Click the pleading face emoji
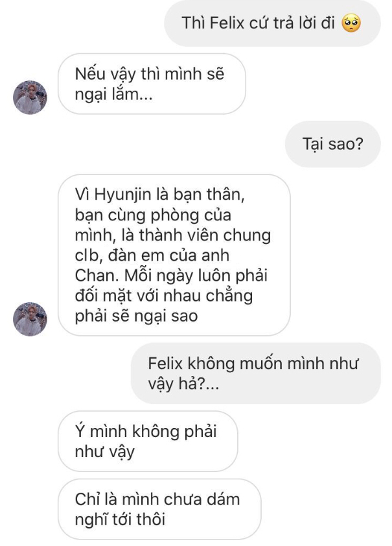 [x=351, y=23]
